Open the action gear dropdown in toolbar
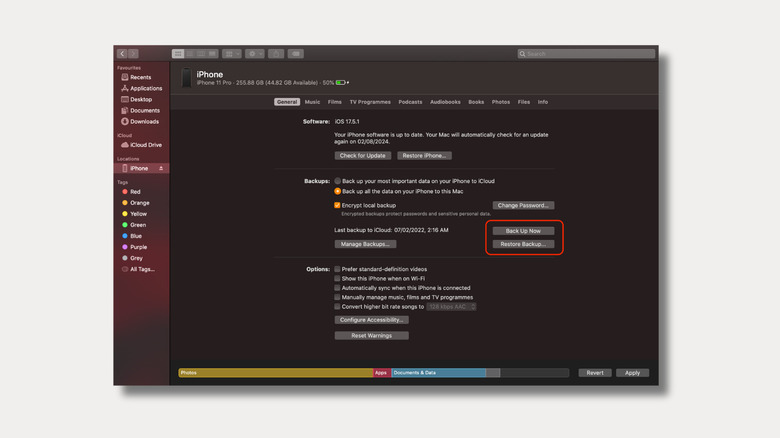The height and width of the screenshot is (438, 780). click(254, 53)
